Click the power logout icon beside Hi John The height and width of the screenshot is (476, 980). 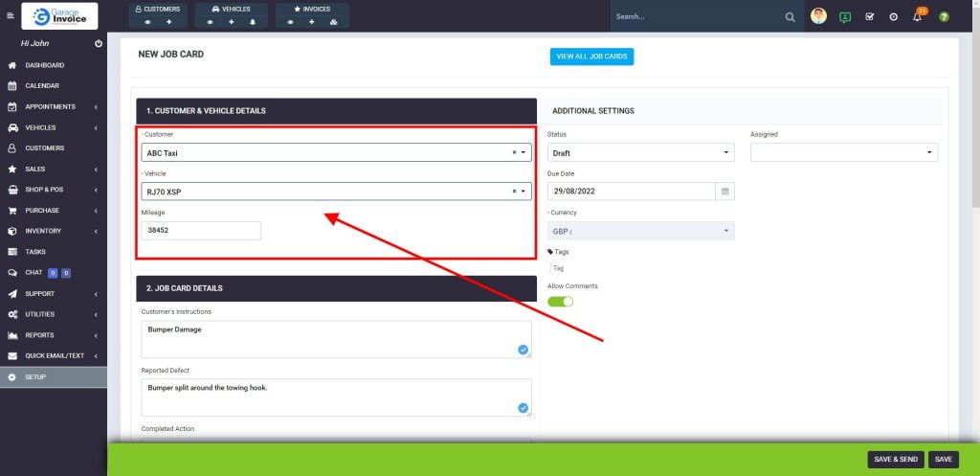(x=99, y=44)
